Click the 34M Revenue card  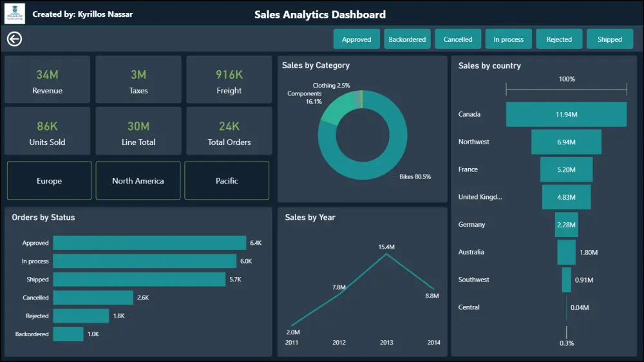click(47, 80)
